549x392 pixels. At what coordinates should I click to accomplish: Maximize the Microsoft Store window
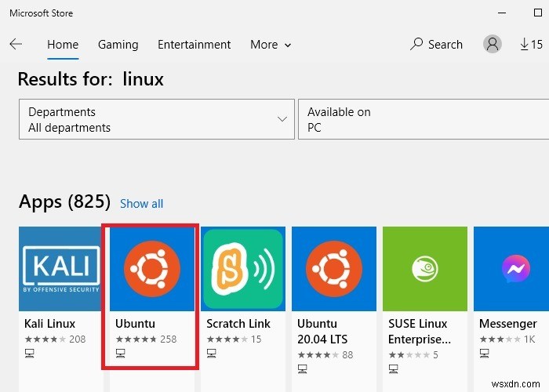tap(538, 13)
